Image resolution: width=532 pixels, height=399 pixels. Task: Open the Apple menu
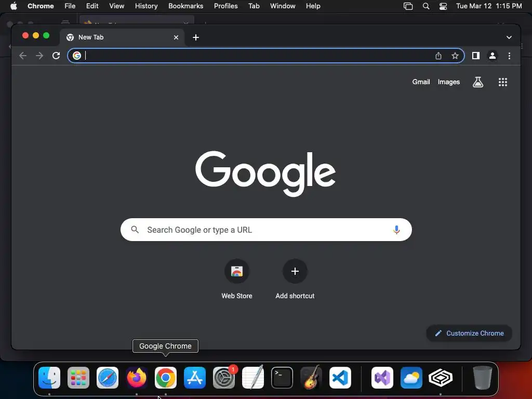click(14, 6)
